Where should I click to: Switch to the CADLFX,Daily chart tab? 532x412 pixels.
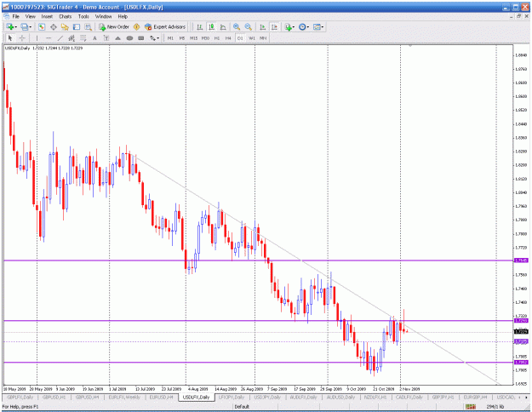coord(409,397)
